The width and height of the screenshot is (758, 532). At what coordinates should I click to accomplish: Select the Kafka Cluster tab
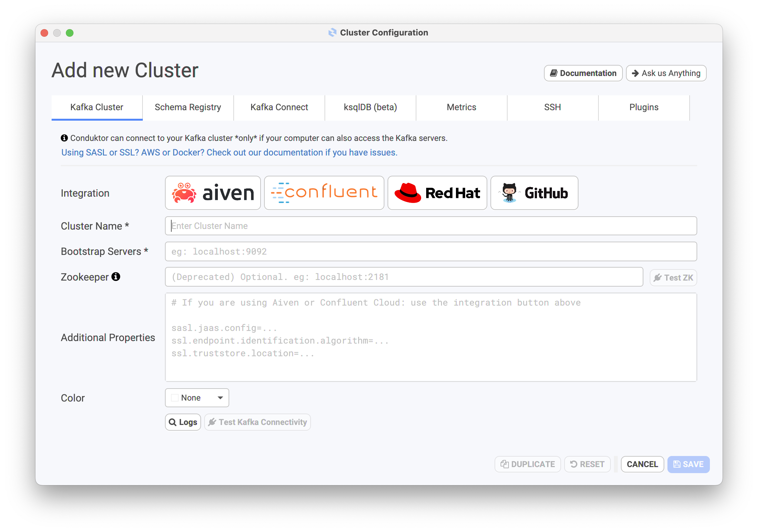[97, 107]
